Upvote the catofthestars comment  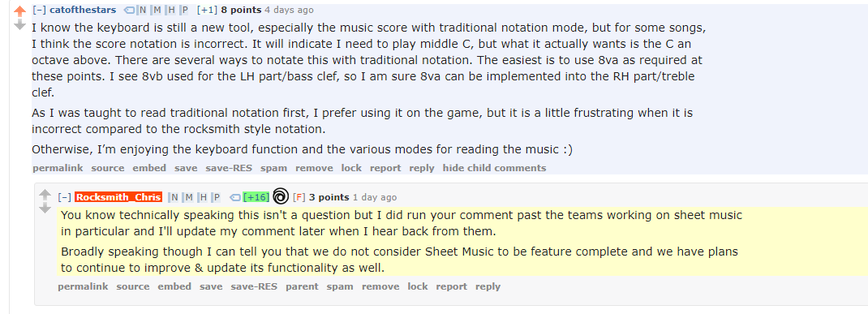(x=20, y=11)
